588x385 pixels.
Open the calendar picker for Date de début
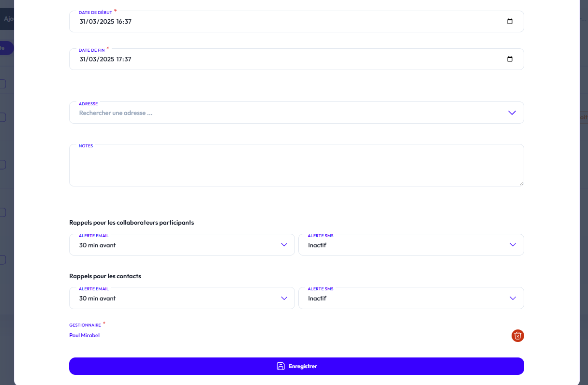510,22
